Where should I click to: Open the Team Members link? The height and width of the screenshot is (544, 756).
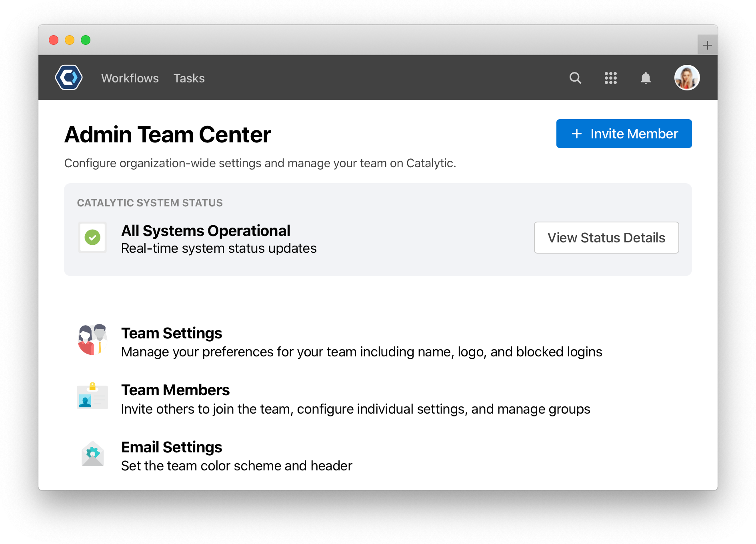coord(176,390)
